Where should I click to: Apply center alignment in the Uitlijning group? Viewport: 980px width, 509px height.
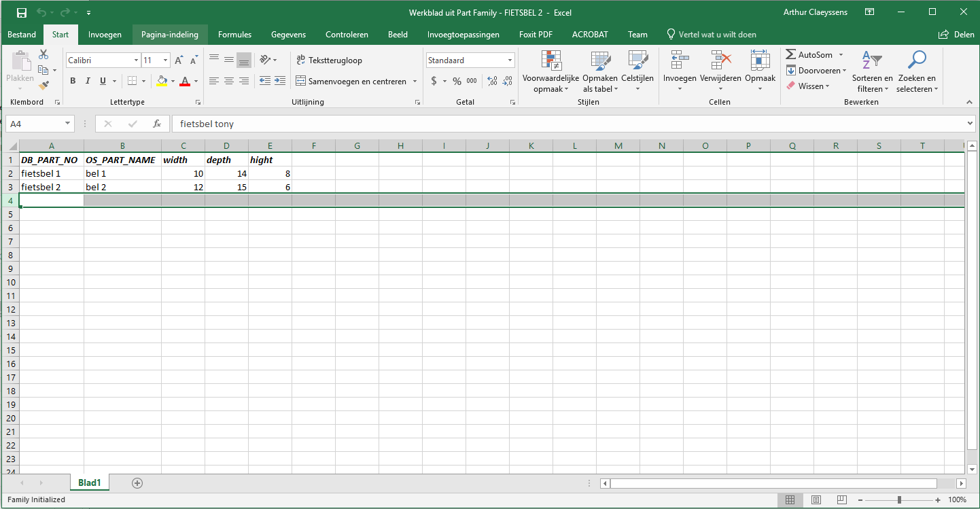coord(228,82)
